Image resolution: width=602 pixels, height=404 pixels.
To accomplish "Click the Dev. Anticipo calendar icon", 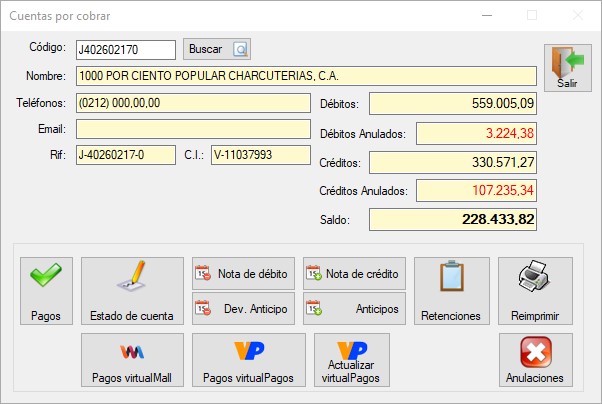I will (x=203, y=308).
